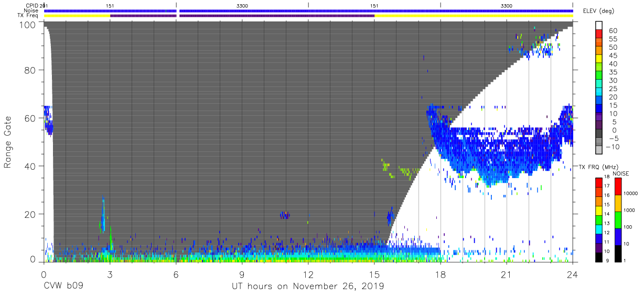Screen dimensions: 644x297
Task: Click the 20 tick on the Range Gate axis
Action: 31,214
